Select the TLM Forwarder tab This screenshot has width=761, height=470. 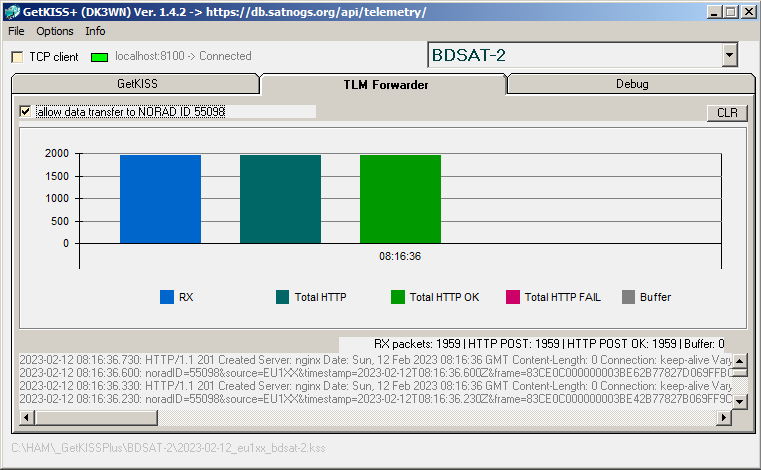pyautogui.click(x=385, y=84)
